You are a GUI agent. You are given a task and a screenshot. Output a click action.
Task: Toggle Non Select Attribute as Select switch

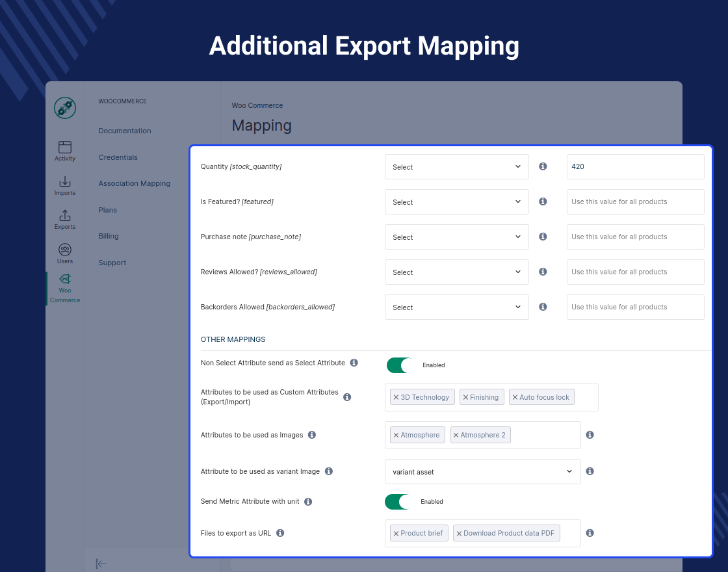click(399, 365)
